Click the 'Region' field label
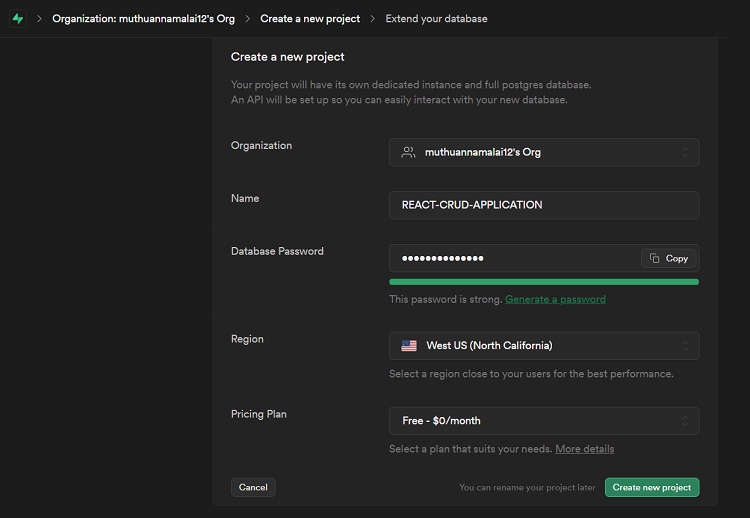This screenshot has height=518, width=750. pyautogui.click(x=247, y=339)
